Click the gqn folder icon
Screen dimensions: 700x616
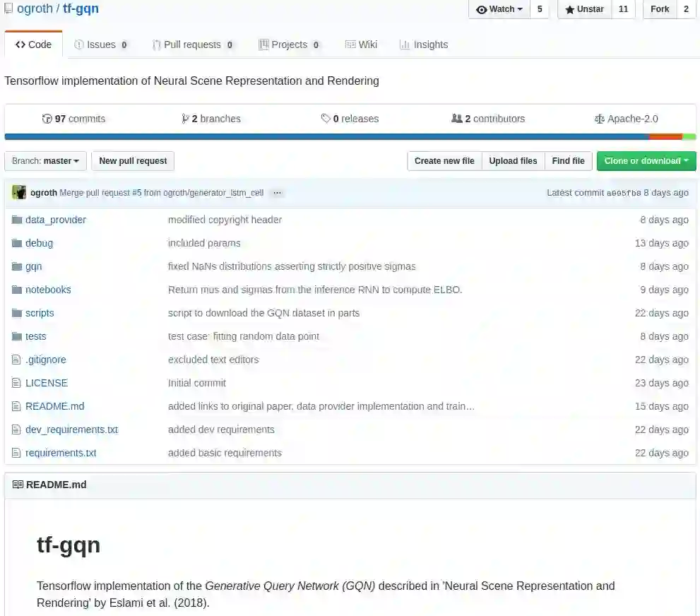coord(17,266)
